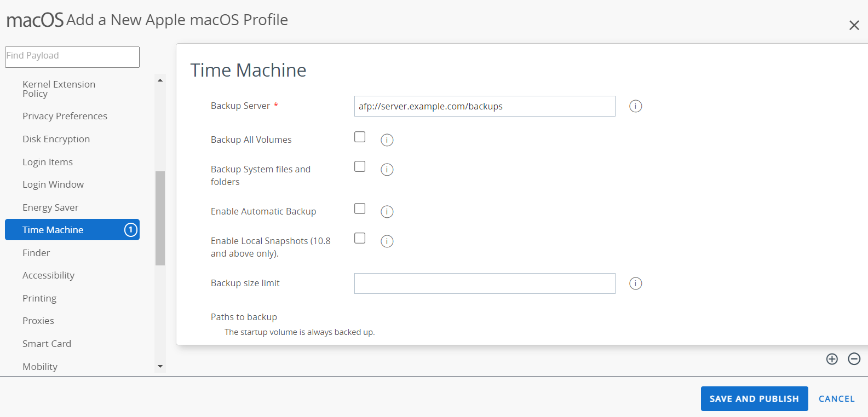Screen dimensions: 868x417
Task: Click info icon for Enable Automatic Backup
Action: click(x=387, y=212)
